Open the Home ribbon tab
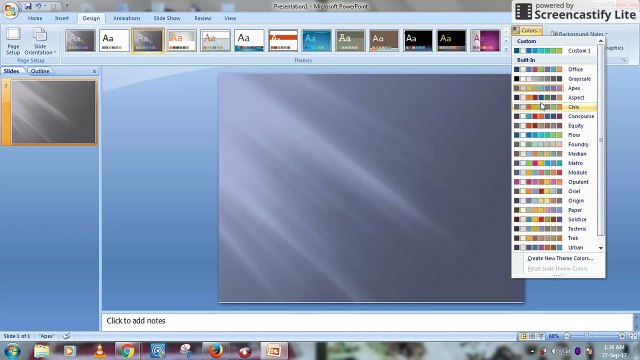Image resolution: width=640 pixels, height=360 pixels. [x=35, y=18]
